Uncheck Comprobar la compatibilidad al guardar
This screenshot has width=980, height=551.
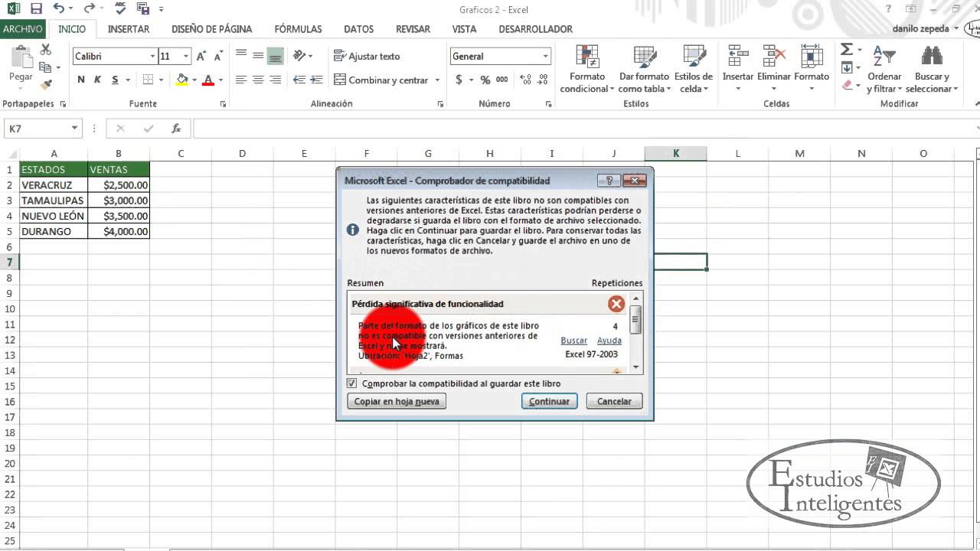(352, 383)
